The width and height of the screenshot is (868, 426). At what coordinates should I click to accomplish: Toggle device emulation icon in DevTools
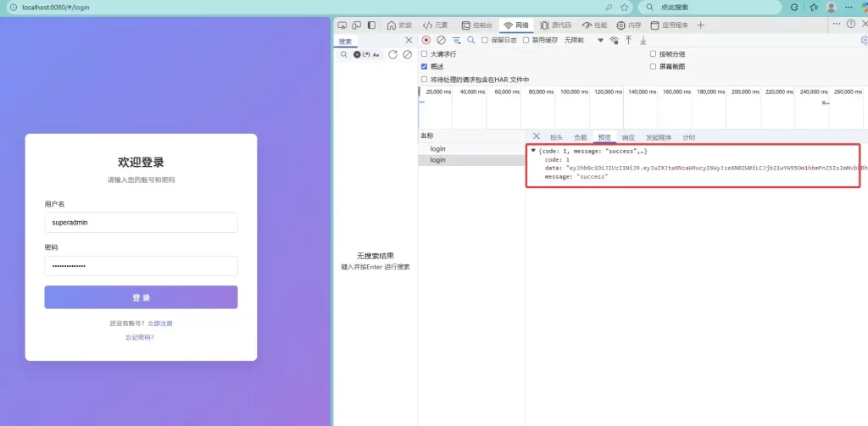357,25
